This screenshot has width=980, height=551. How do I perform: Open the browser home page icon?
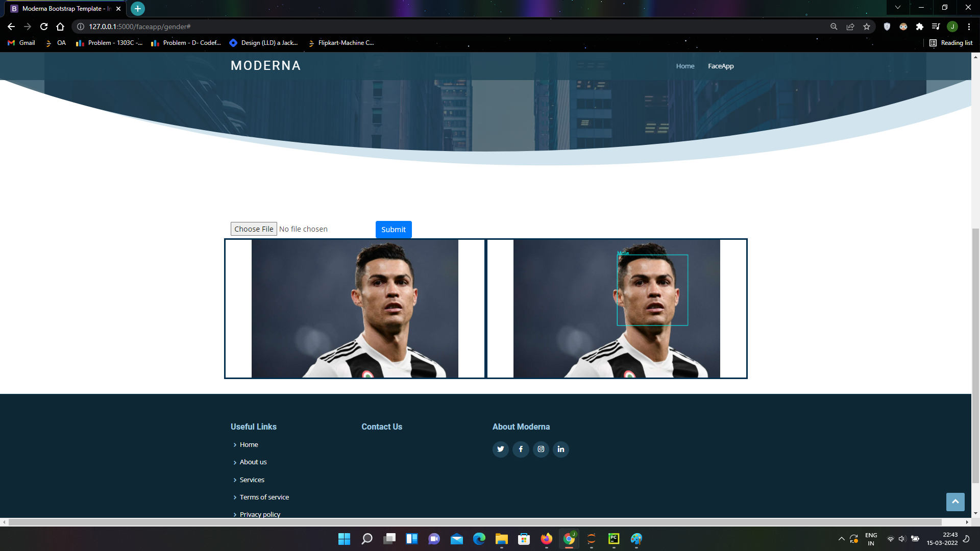[60, 27]
